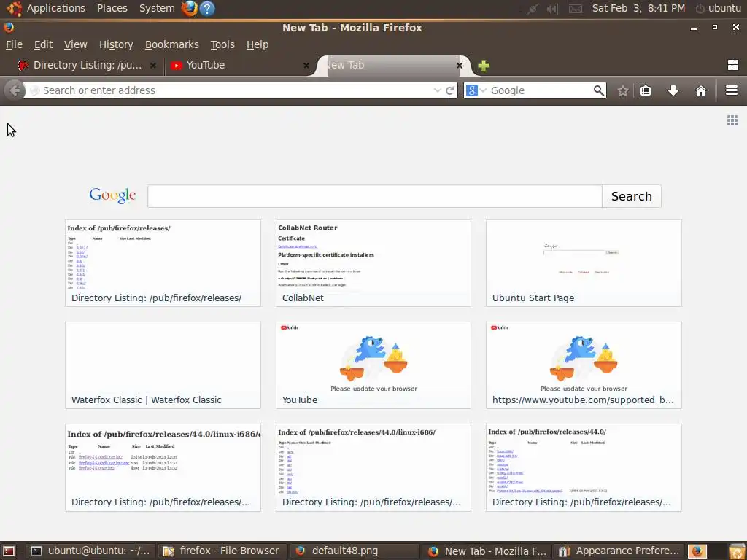The width and height of the screenshot is (747, 560).
Task: Close the Directory Listing tab
Action: click(153, 66)
